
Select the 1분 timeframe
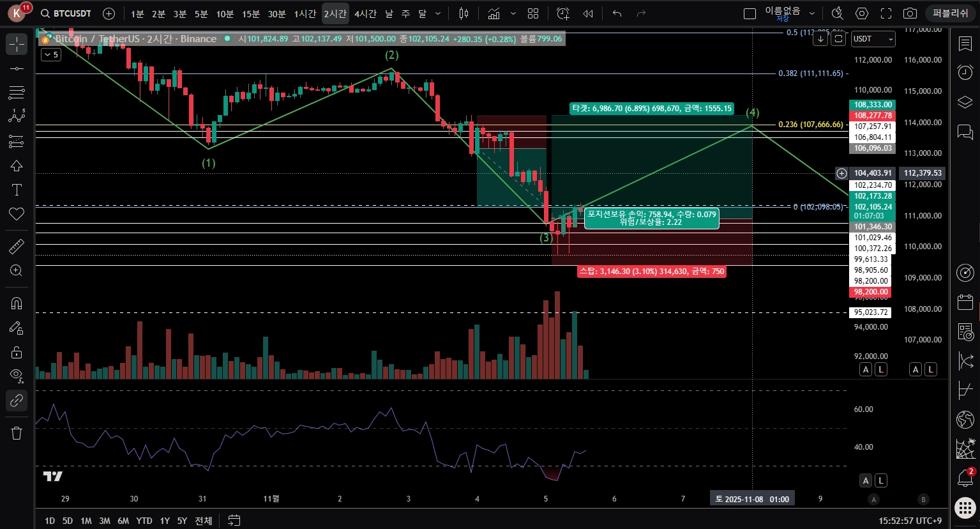137,13
